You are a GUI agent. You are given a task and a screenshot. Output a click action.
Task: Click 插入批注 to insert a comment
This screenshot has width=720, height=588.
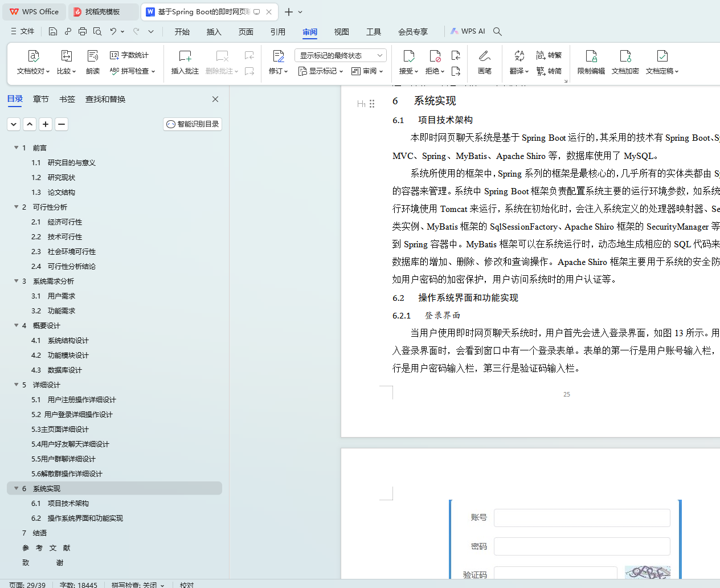[x=185, y=63]
